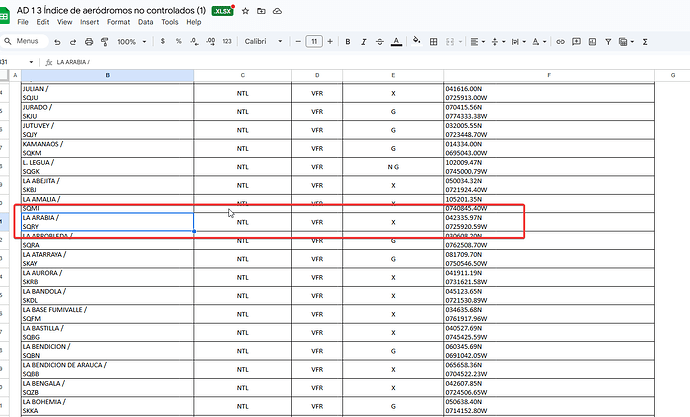Toggle bold formatting
This screenshot has width=690, height=417.
(x=348, y=42)
